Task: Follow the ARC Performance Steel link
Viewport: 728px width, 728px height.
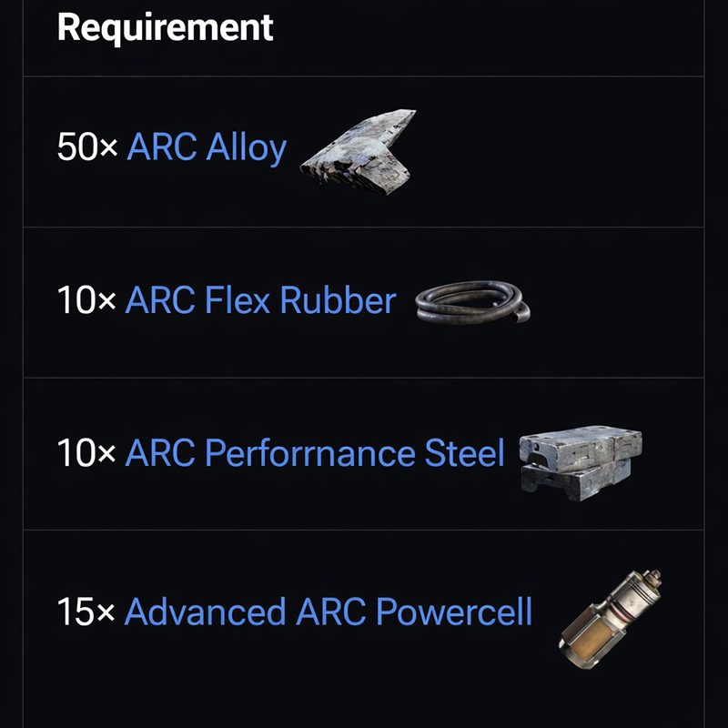Action: [x=314, y=453]
